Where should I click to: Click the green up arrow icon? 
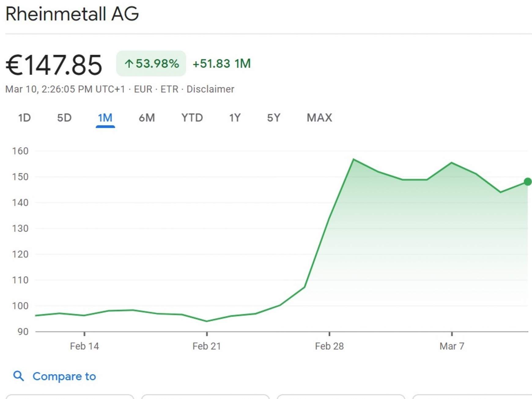coord(129,64)
